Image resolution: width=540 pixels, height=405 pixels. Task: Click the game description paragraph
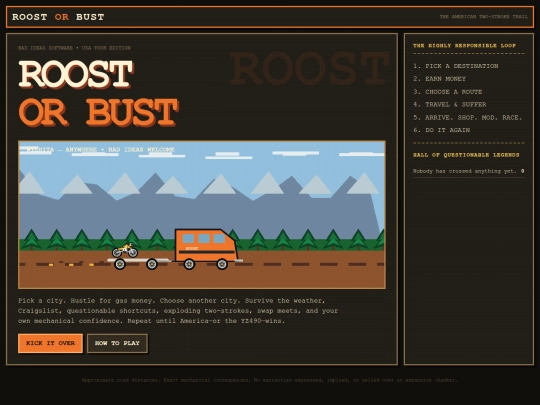coord(178,311)
